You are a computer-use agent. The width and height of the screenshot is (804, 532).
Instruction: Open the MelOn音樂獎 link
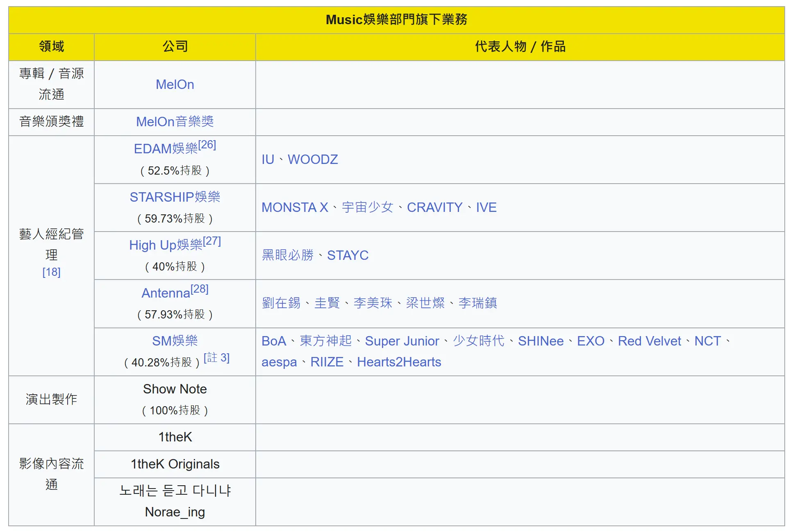click(x=175, y=122)
